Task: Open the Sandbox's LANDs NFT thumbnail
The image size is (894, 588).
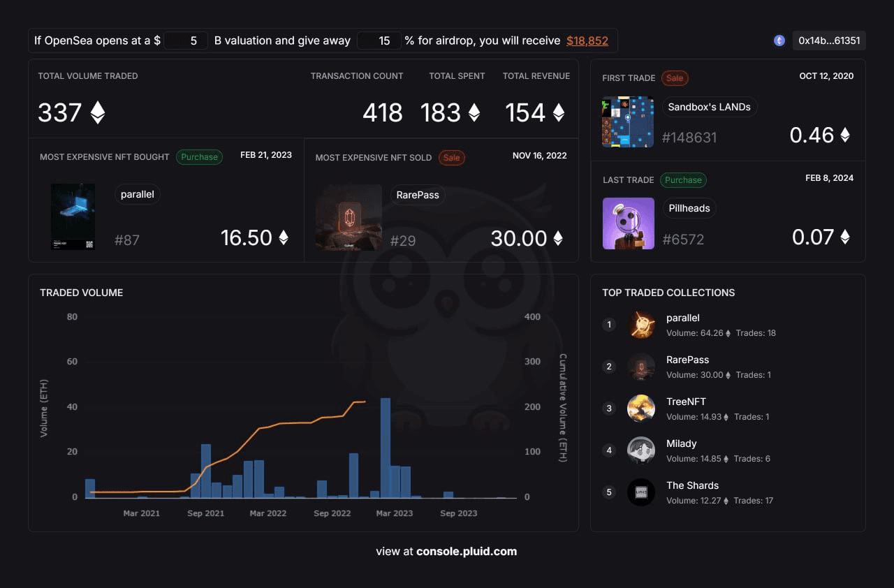Action: tap(628, 122)
